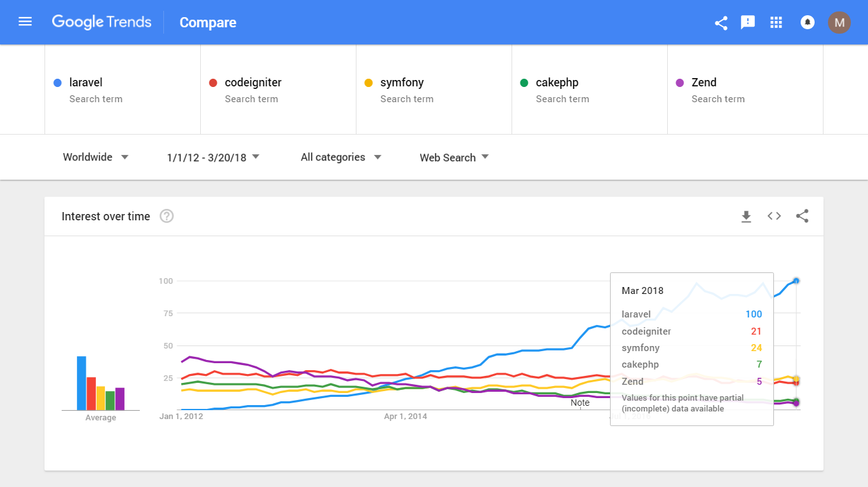Click symfony value 24 in tooltip
868x487 pixels.
pos(756,348)
